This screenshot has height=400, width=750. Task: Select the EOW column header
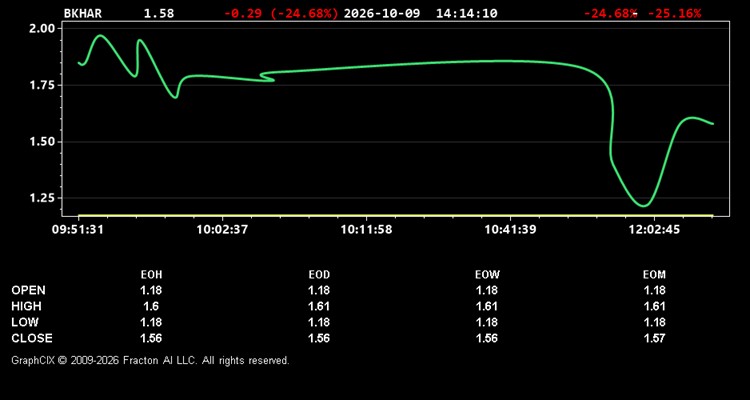tap(487, 275)
